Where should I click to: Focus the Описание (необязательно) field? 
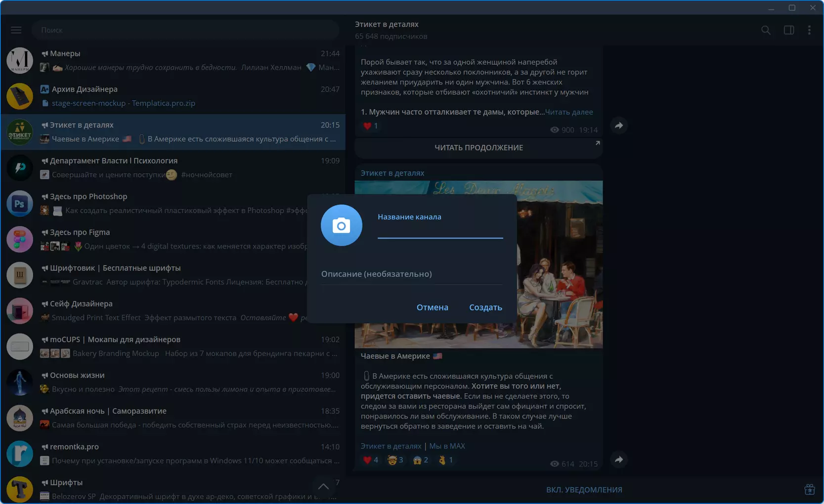coord(412,274)
